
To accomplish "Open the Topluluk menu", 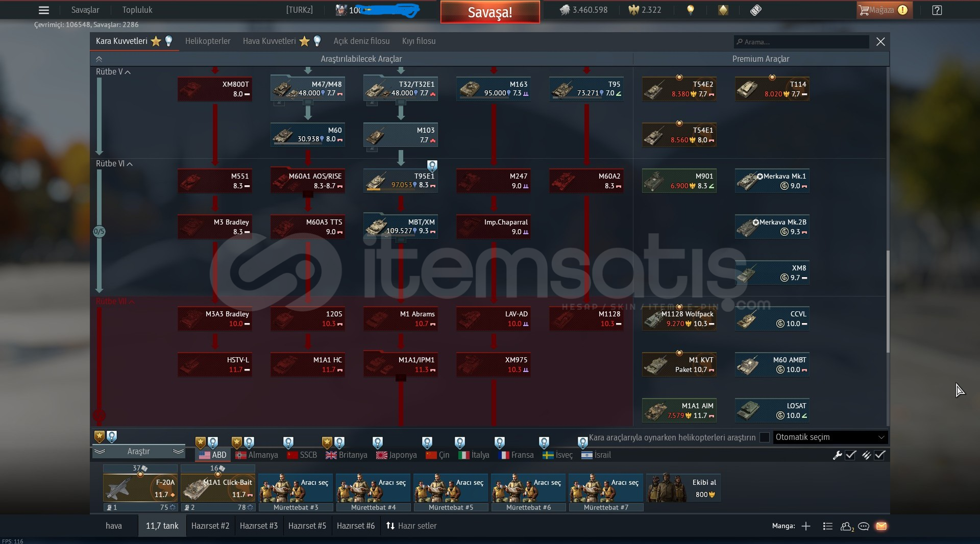I will point(137,10).
